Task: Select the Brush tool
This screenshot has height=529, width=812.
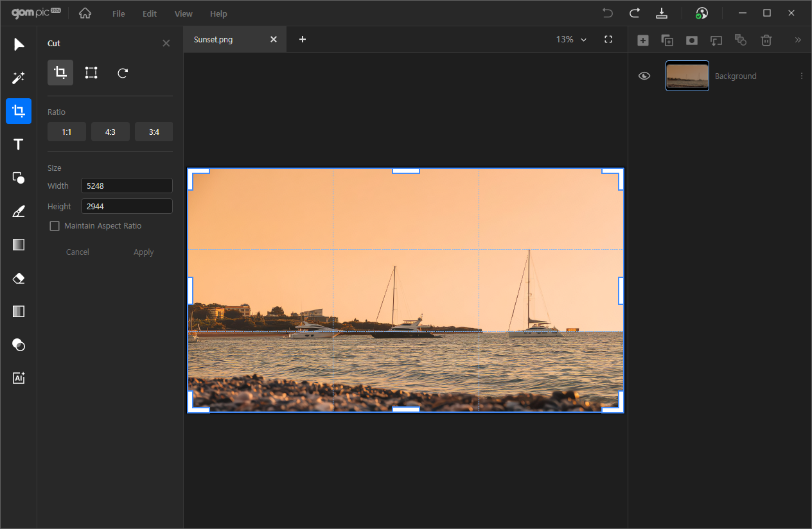Action: (19, 211)
